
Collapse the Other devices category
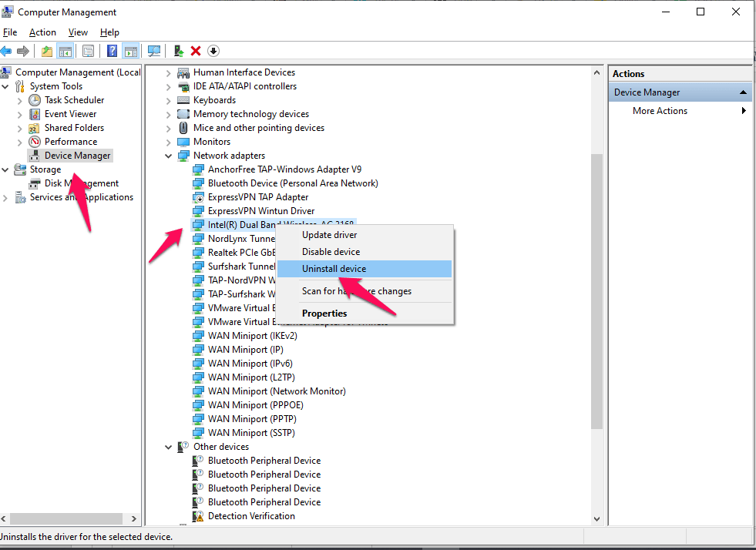168,448
